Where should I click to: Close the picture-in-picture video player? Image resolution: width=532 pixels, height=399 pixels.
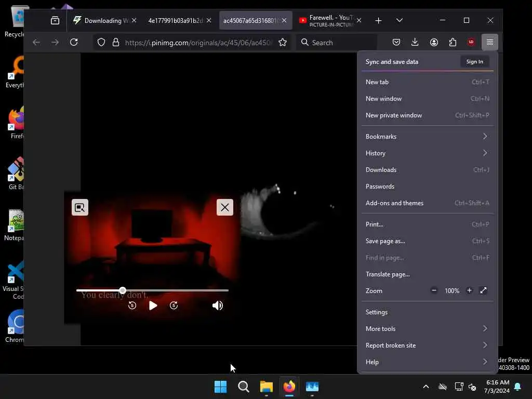tap(224, 207)
